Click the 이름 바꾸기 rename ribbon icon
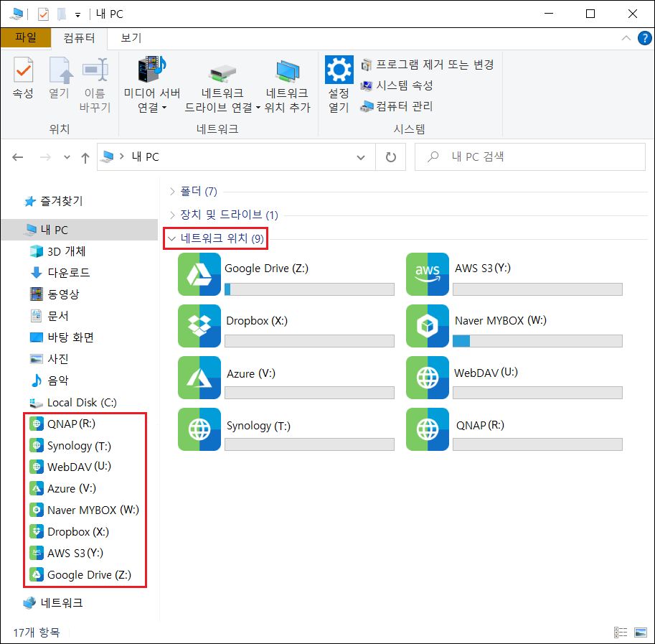The width and height of the screenshot is (655, 644). pos(95,70)
